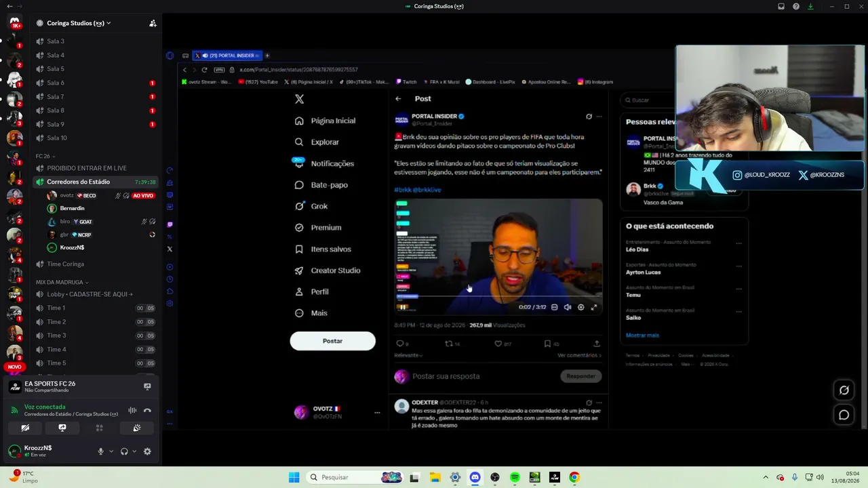Open File Explorer from the taskbar
Image resolution: width=868 pixels, height=488 pixels.
(435, 477)
